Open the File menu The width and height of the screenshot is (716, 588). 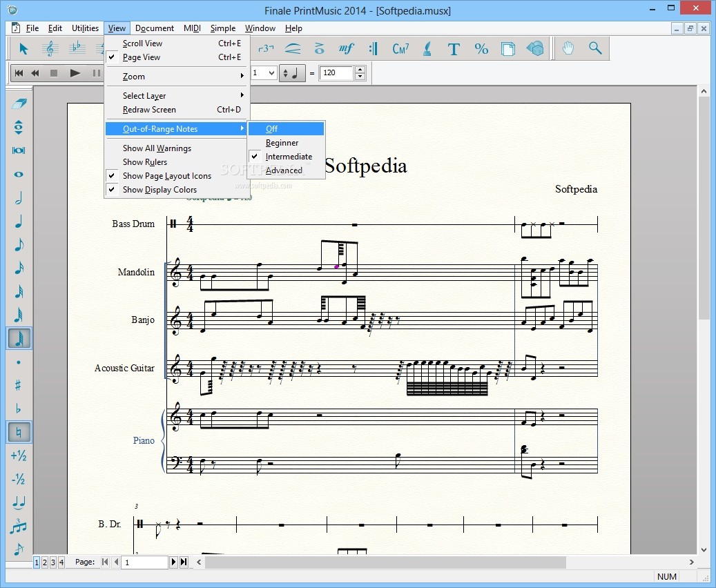(x=32, y=28)
